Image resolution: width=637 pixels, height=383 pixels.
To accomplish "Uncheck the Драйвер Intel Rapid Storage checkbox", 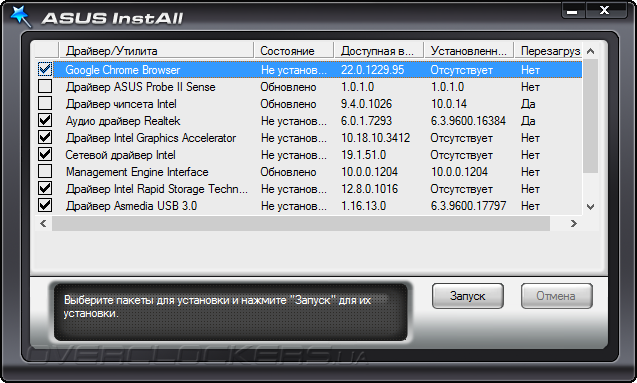I will (x=45, y=189).
